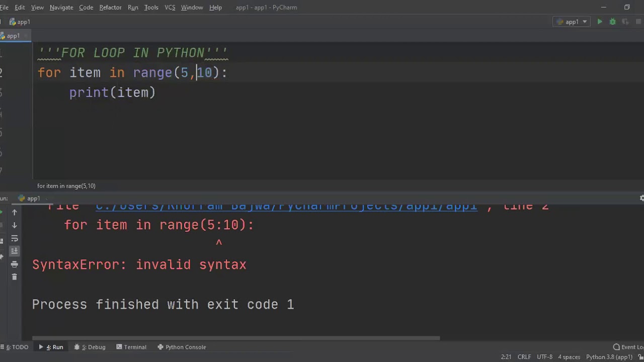Click the file path link in traceback
Image resolution: width=644 pixels, height=362 pixels.
[286, 206]
